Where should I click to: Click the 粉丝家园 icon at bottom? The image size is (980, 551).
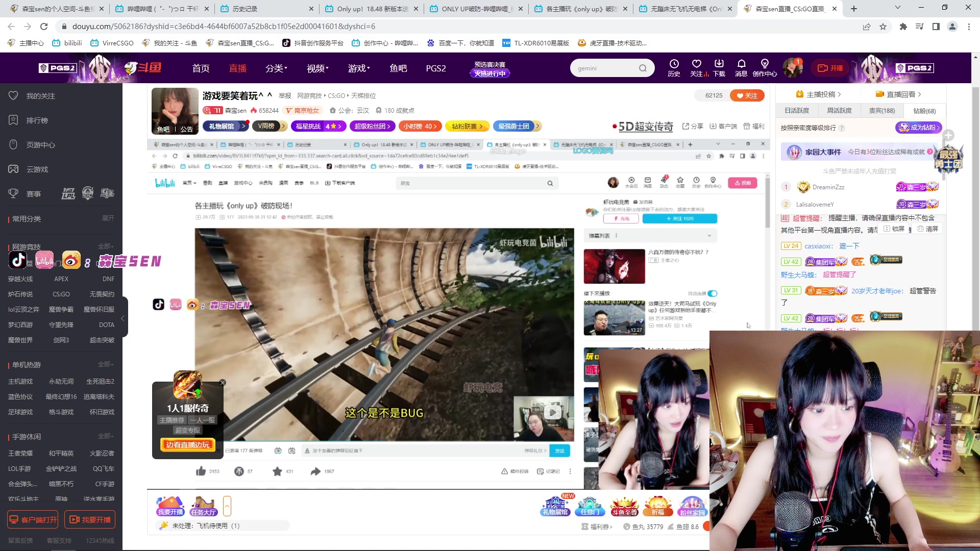(693, 506)
